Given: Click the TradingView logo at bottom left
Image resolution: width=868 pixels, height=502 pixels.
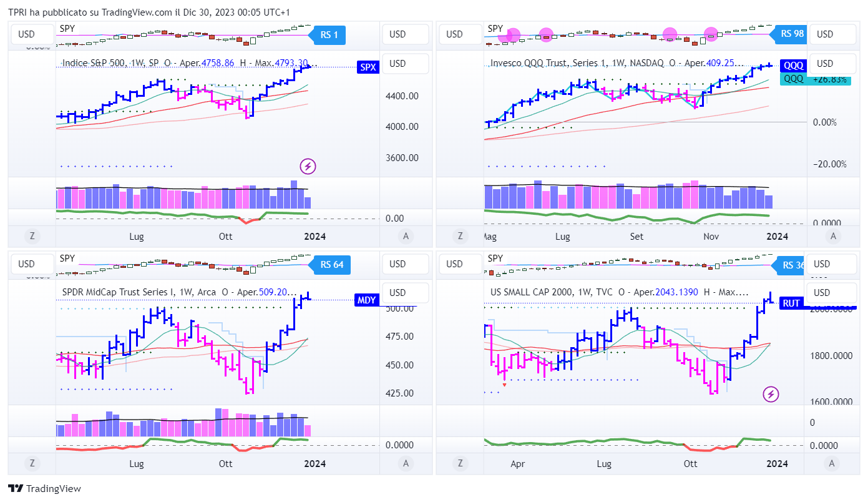Looking at the screenshot, I should (x=44, y=489).
